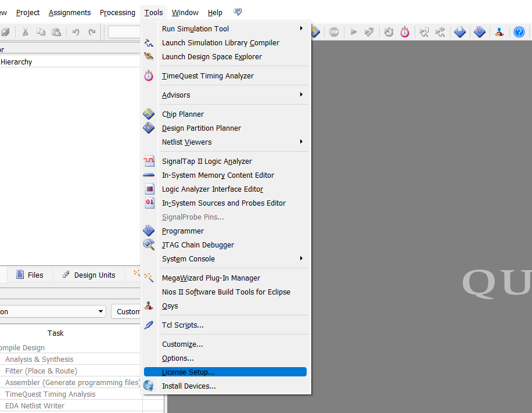This screenshot has width=532, height=413.
Task: Open the Processing menu
Action: (117, 13)
